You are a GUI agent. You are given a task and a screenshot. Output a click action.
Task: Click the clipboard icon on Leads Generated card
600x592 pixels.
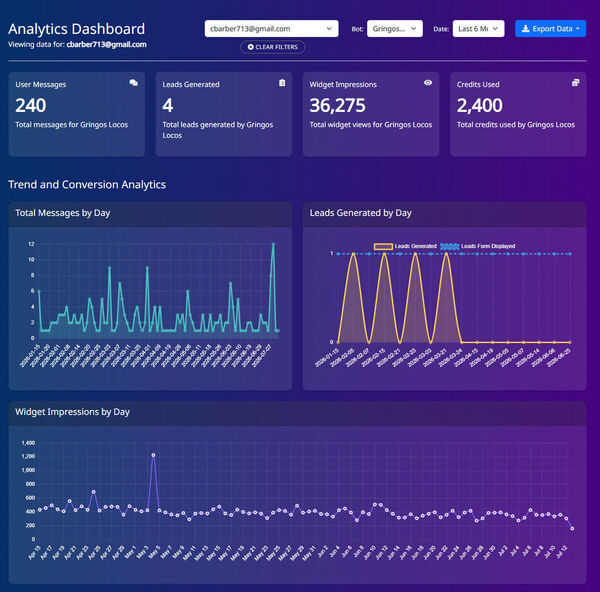click(282, 83)
